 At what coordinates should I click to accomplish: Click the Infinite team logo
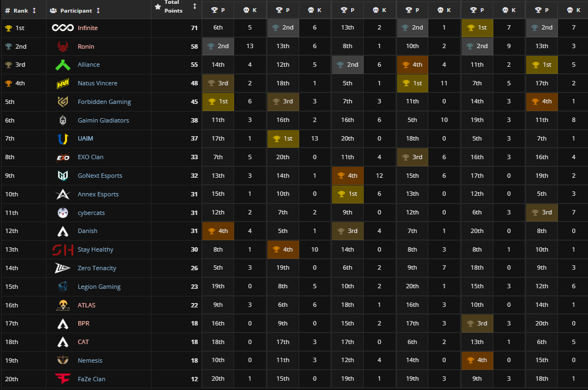tap(62, 28)
